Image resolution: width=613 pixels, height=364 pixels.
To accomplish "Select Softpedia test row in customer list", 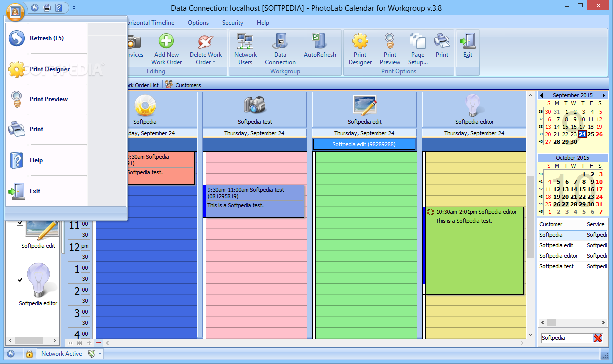I will (573, 266).
